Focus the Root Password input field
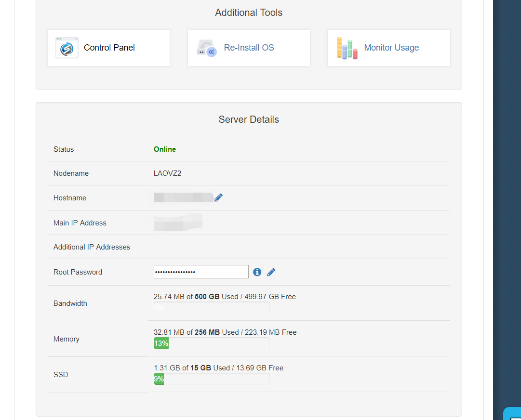 201,272
